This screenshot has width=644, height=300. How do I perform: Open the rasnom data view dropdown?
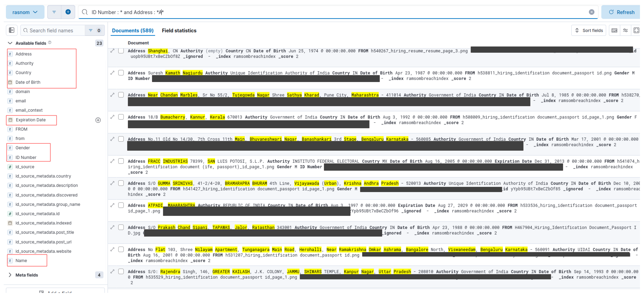point(25,12)
